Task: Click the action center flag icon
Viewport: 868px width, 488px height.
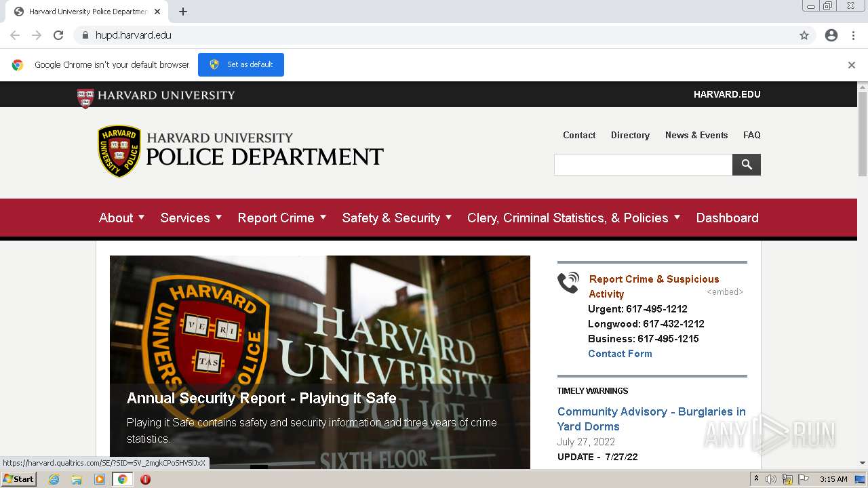Action: click(804, 479)
